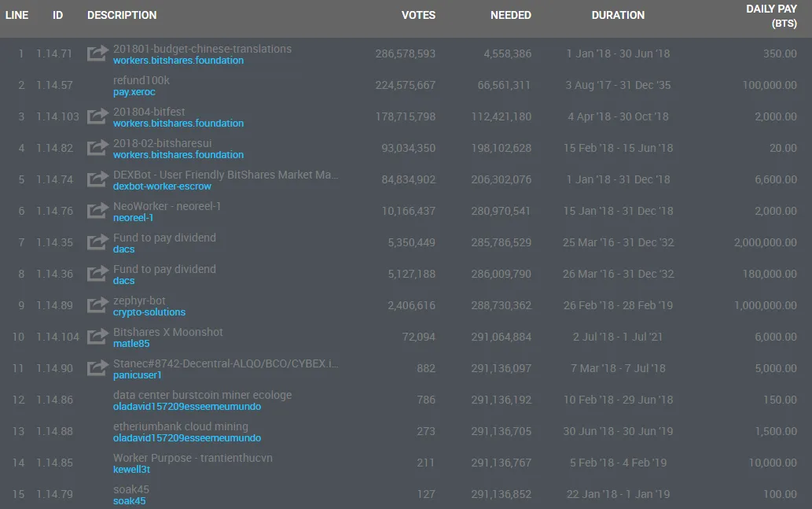Click needed value 112,421,180
812x509 pixels.
502,116
